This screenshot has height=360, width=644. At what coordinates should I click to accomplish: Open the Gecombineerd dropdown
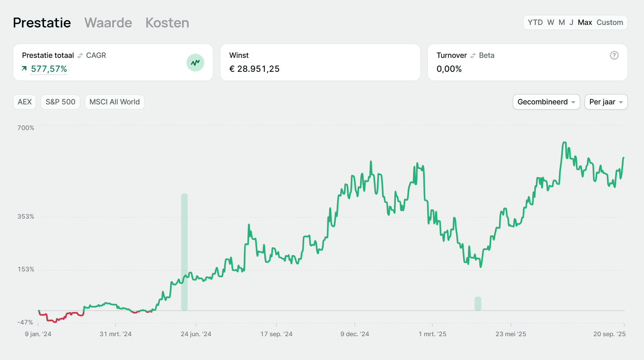pyautogui.click(x=546, y=102)
